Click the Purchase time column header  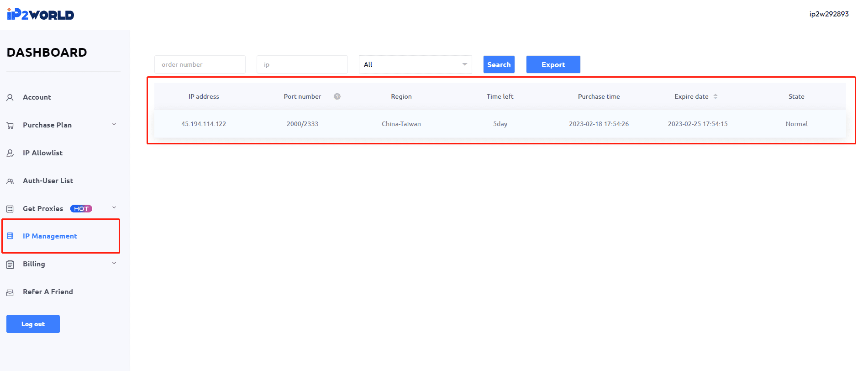click(599, 96)
